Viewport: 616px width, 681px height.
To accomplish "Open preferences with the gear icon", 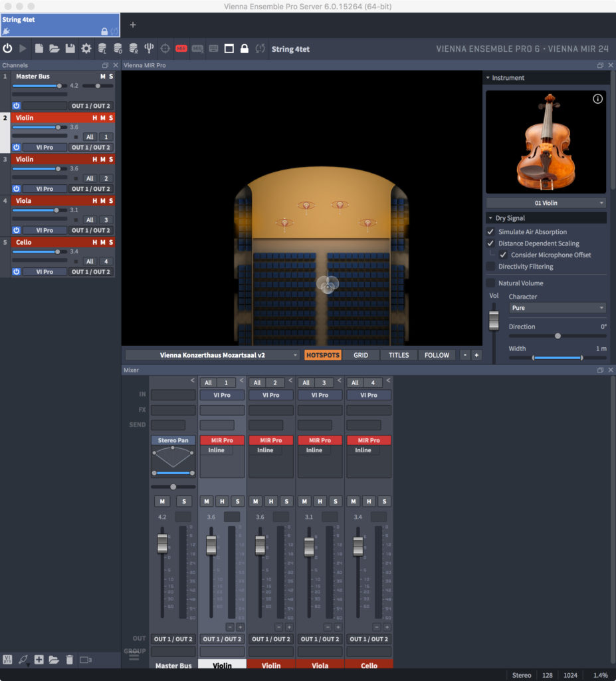I will [86, 49].
